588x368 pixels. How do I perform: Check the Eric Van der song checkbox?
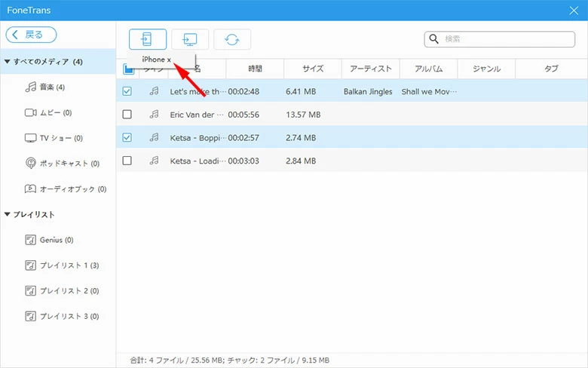click(127, 115)
